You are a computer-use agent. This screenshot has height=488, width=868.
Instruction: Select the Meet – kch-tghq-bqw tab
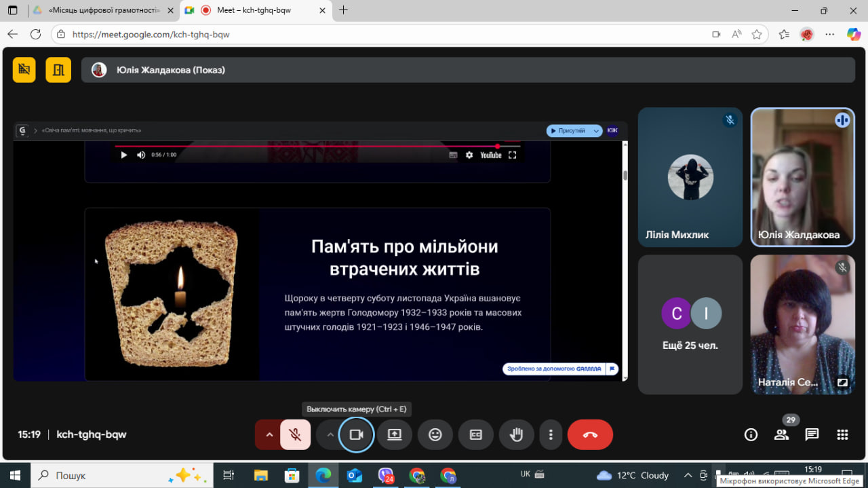tap(258, 10)
